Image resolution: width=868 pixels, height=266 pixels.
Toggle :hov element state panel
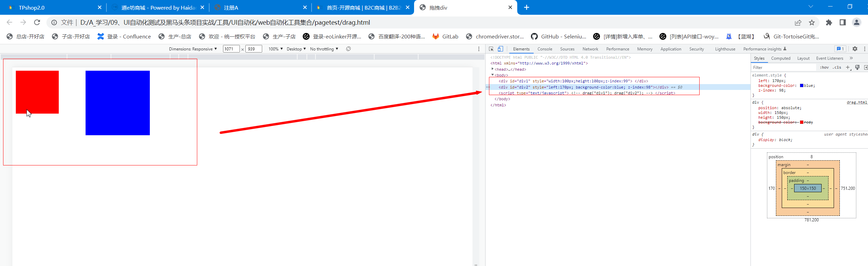tap(824, 67)
